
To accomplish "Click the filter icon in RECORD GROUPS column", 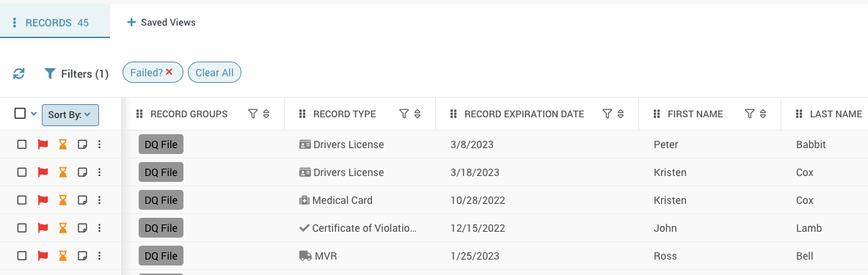I will [x=253, y=114].
